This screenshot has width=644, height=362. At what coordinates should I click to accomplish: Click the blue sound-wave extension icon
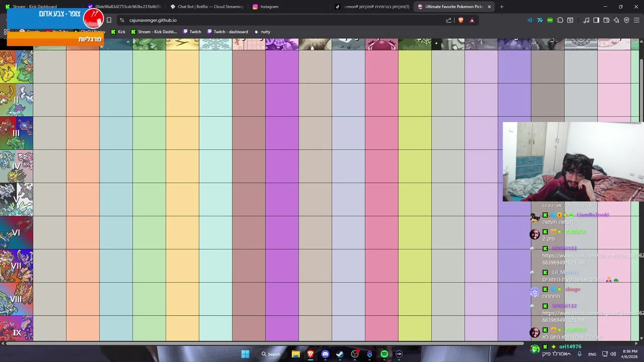coord(530,20)
